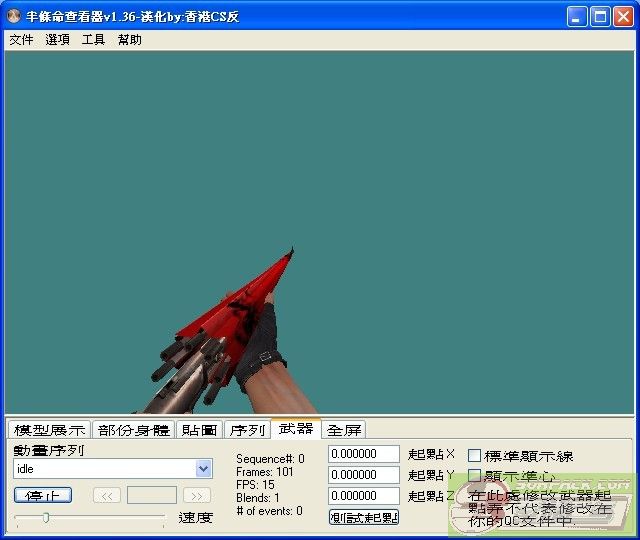Click the 'Blends: 1' text
This screenshot has width=640, height=540.
pyautogui.click(x=258, y=498)
